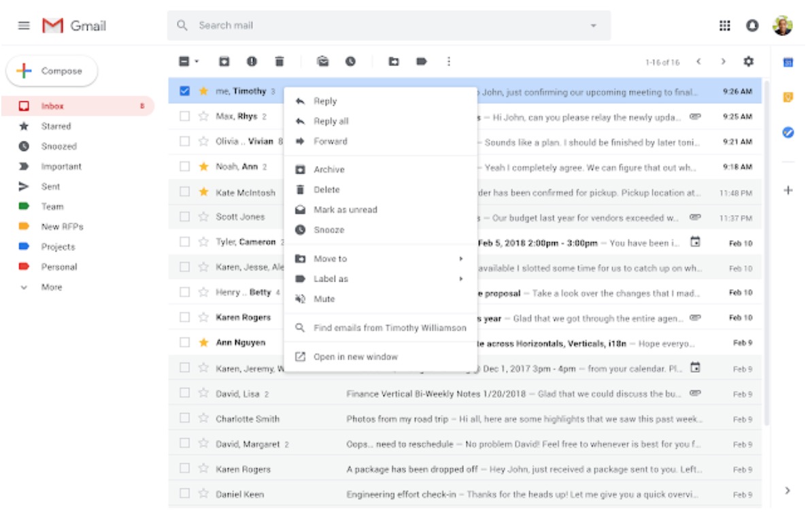Click the Archive icon in toolbar
812x517 pixels.
pyautogui.click(x=224, y=62)
